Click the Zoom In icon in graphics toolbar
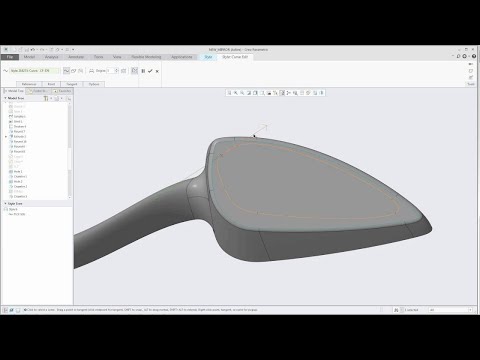 pyautogui.click(x=236, y=93)
